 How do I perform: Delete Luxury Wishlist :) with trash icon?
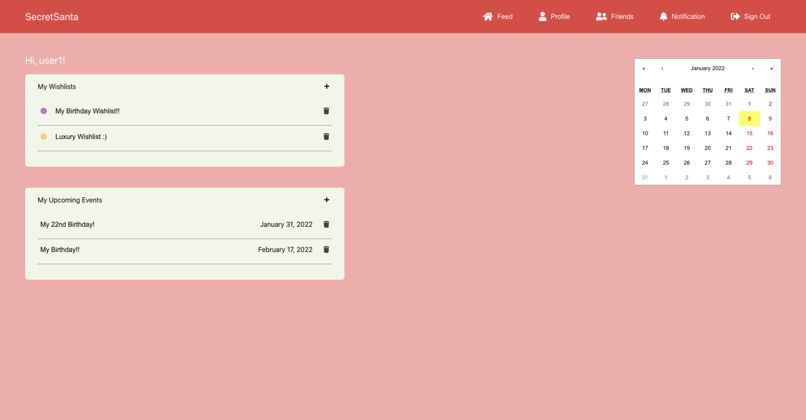tap(326, 137)
